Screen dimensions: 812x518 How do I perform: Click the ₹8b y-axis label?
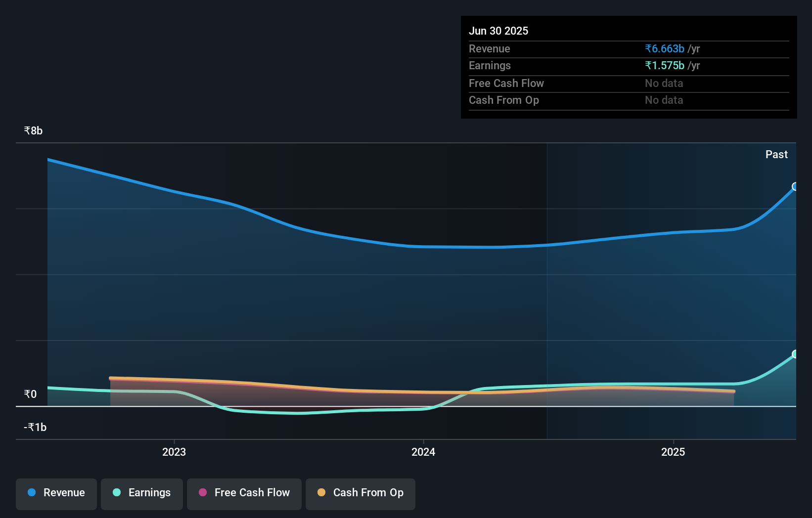(33, 130)
